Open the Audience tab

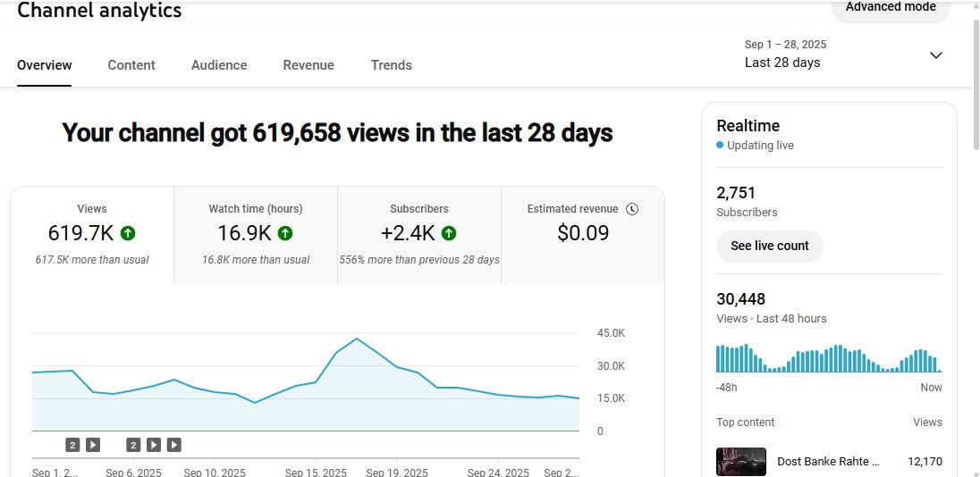click(219, 65)
